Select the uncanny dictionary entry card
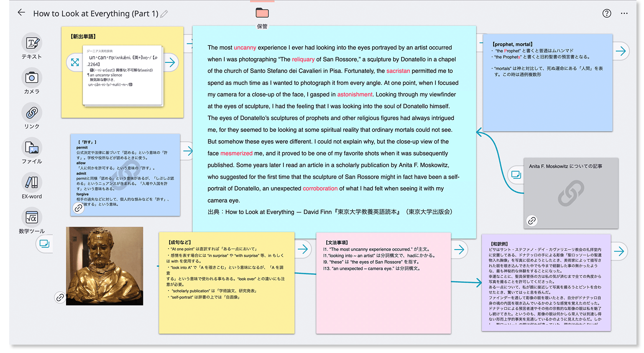644x353 pixels. (123, 75)
